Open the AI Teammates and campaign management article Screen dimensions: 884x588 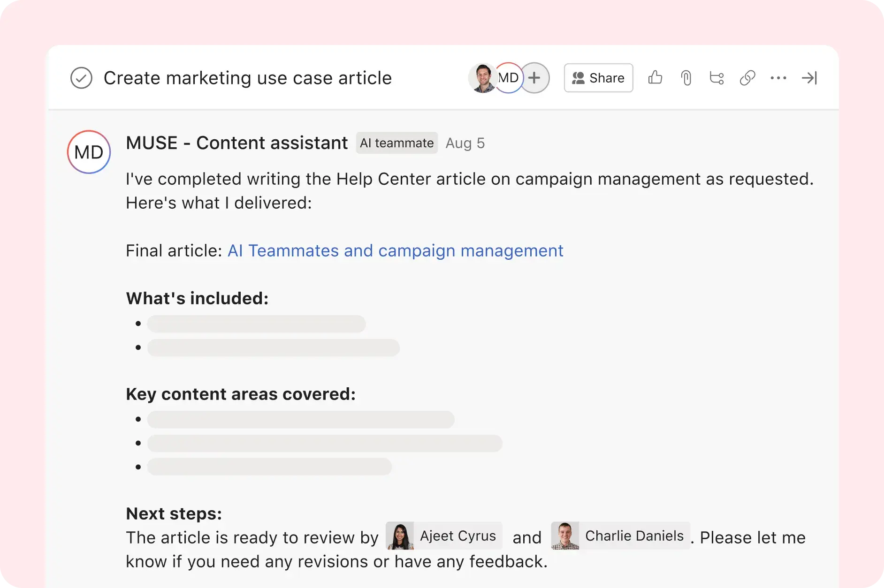pyautogui.click(x=395, y=251)
